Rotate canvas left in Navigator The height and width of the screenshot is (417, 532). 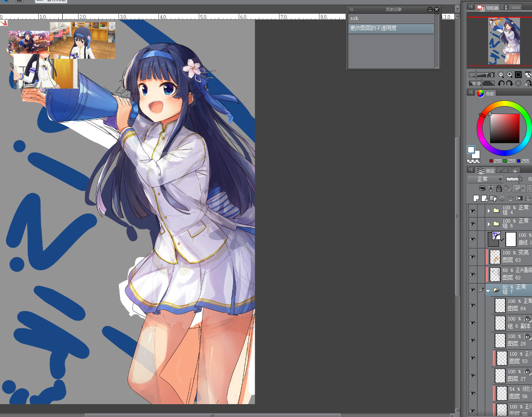point(501,84)
